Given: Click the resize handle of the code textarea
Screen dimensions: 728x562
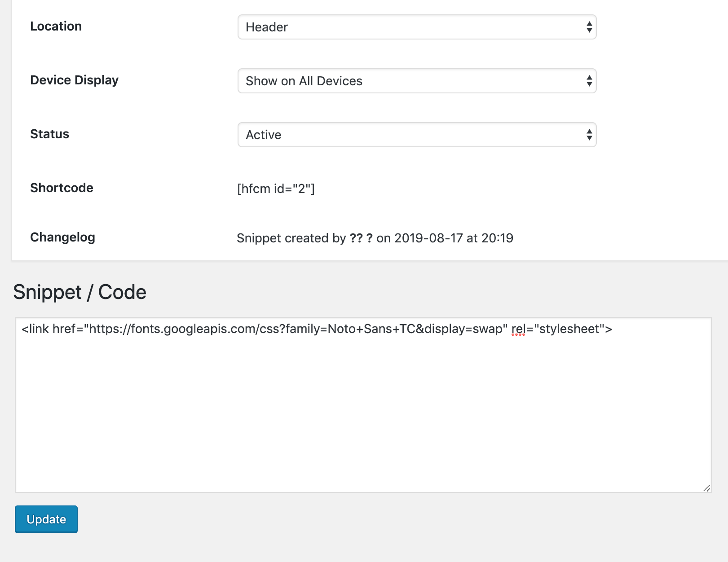Looking at the screenshot, I should [706, 488].
